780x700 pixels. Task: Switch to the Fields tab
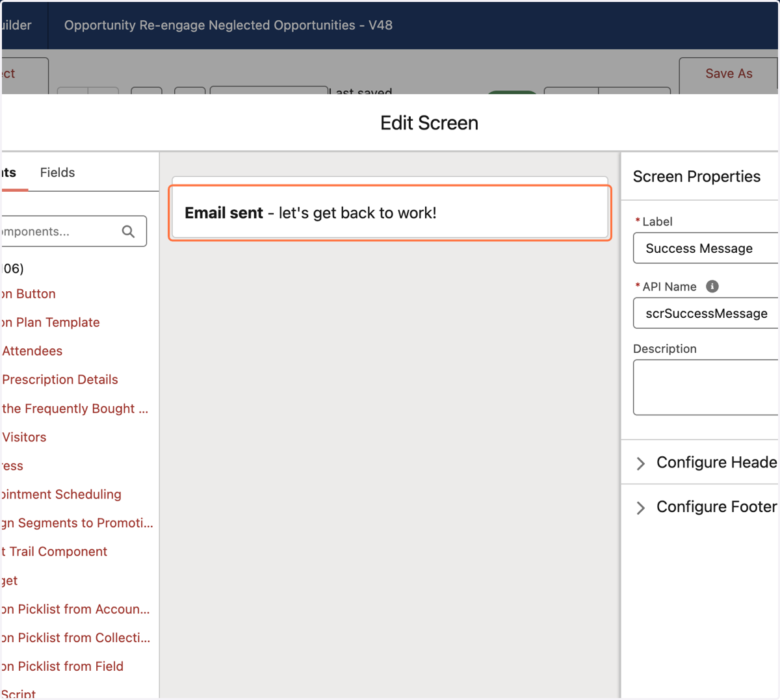coord(57,172)
